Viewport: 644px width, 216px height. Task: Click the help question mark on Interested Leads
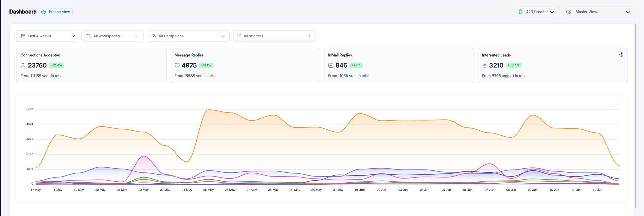pos(621,55)
